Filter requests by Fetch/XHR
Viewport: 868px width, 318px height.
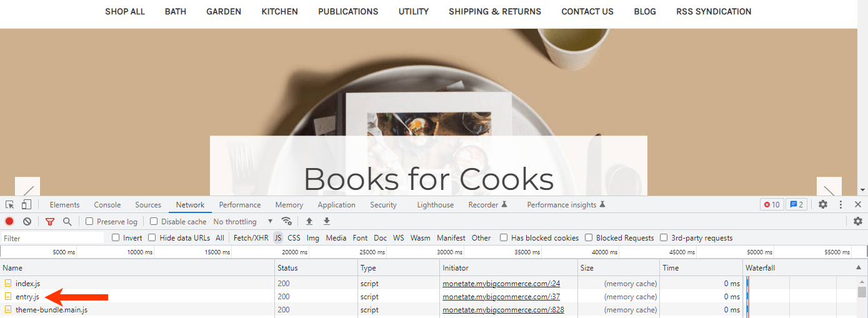pos(251,237)
